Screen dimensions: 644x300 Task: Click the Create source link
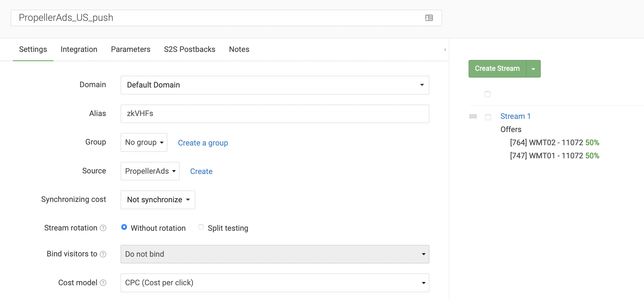[201, 171]
